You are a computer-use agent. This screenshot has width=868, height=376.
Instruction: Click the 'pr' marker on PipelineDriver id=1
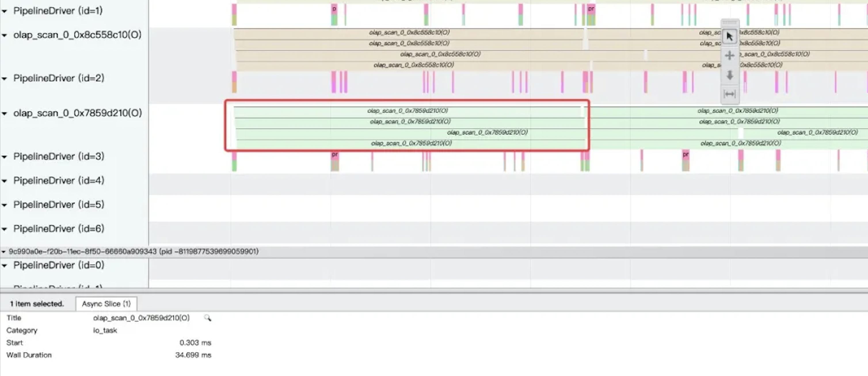pyautogui.click(x=590, y=9)
